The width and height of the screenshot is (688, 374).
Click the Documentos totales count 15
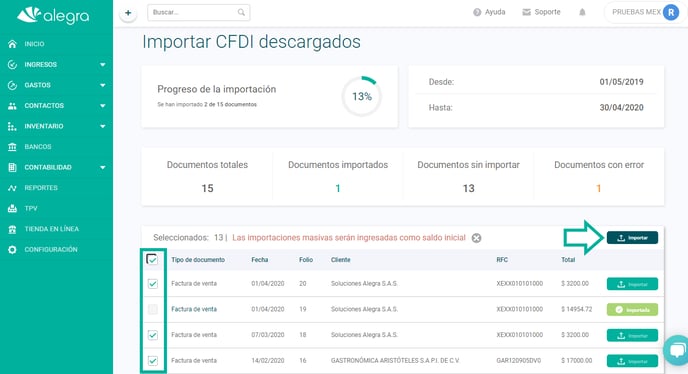(x=207, y=188)
